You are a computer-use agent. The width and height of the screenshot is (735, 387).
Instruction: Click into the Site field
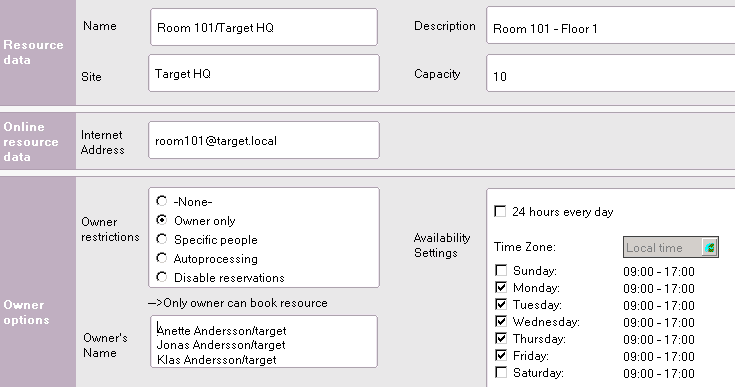[x=264, y=73]
